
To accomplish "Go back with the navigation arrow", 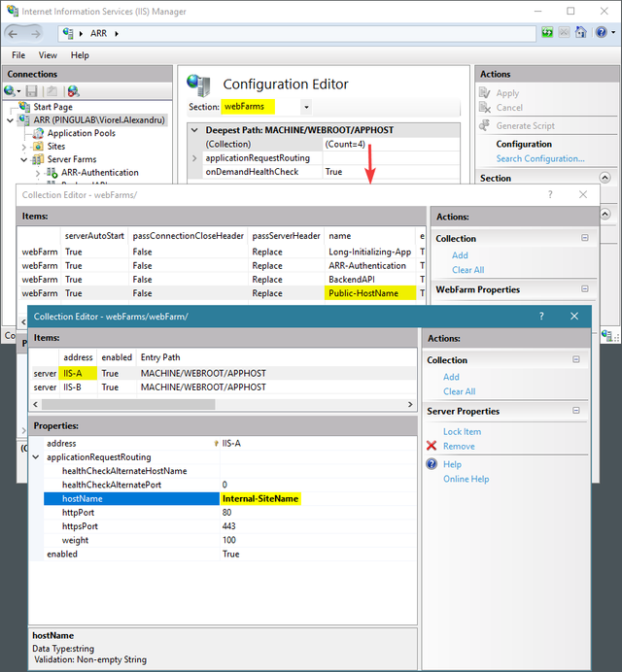I will (13, 33).
